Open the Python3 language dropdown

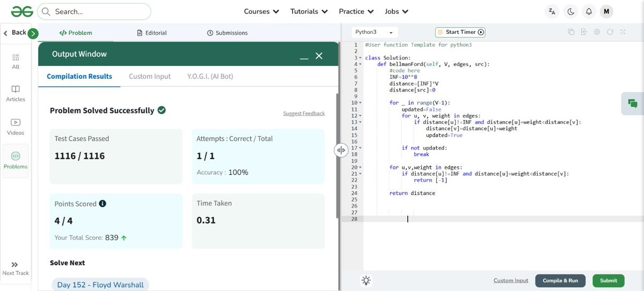[375, 32]
